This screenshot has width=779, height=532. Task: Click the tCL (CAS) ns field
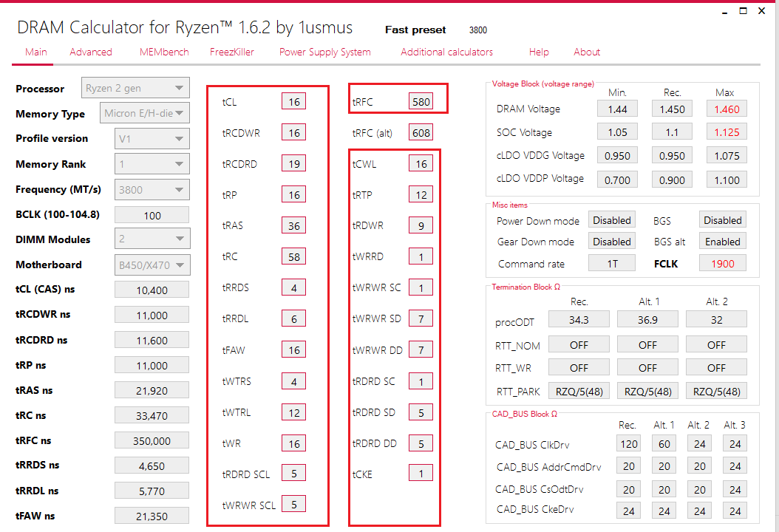point(152,290)
